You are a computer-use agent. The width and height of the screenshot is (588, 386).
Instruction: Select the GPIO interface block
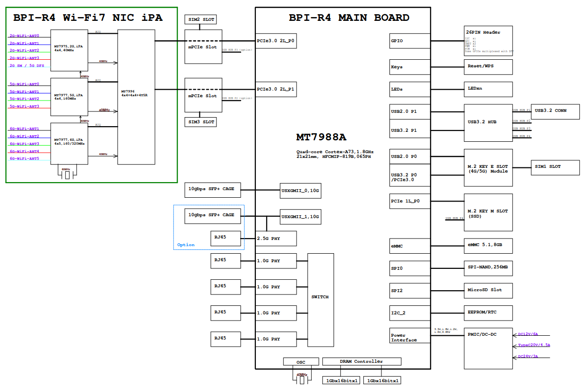click(x=410, y=41)
